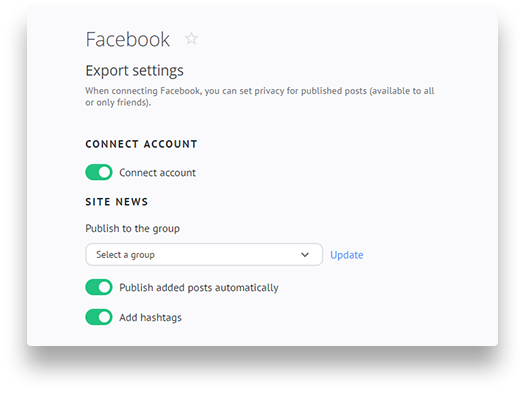Click the Select a group placeholder text
This screenshot has height=395, width=524.
tap(125, 255)
